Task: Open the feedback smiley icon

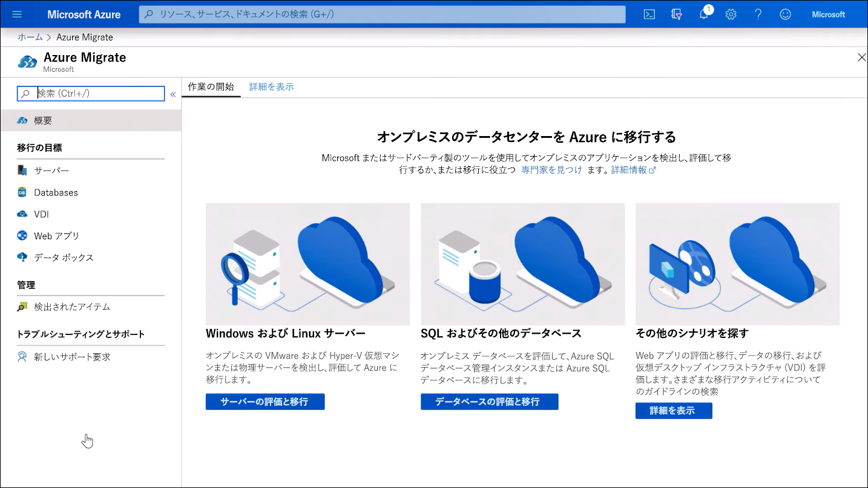Action: click(785, 15)
